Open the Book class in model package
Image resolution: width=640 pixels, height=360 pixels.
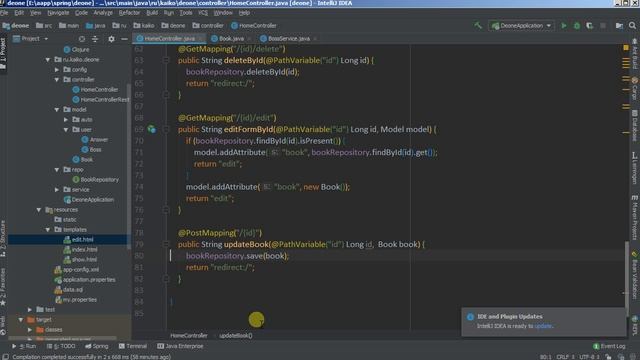(83, 159)
